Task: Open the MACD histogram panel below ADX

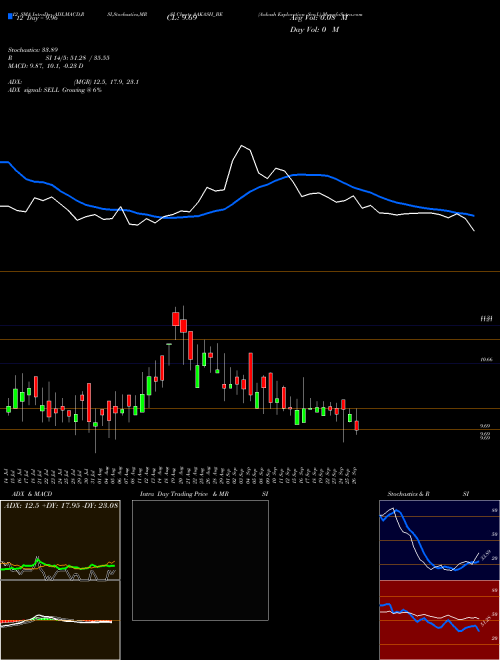Action: 60,620
